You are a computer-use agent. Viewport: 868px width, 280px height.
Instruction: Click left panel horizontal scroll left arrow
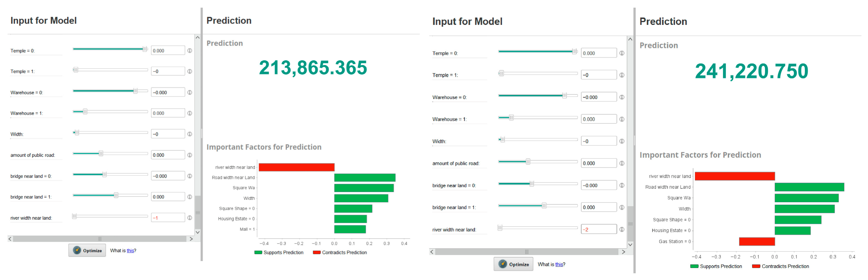point(10,239)
